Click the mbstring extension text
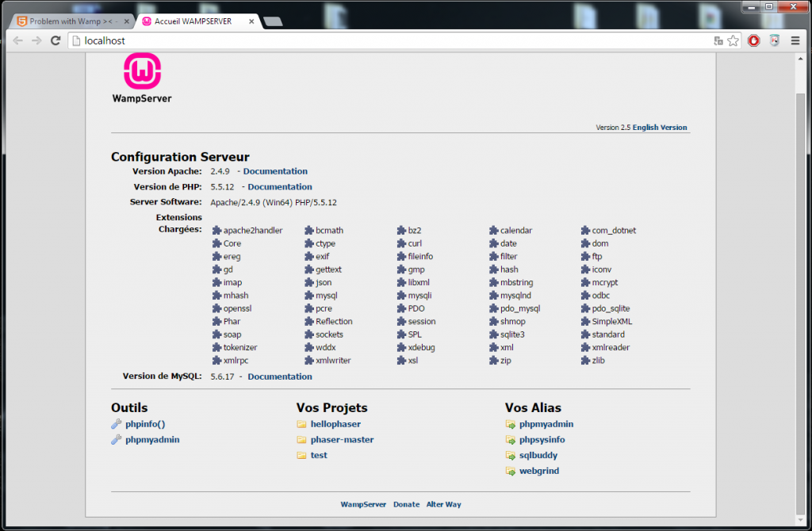 [516, 283]
